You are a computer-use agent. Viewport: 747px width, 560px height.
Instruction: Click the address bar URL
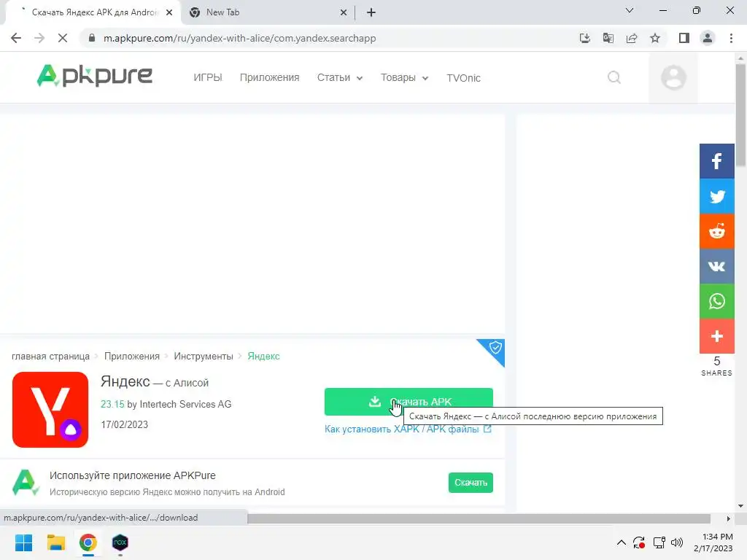click(x=239, y=38)
